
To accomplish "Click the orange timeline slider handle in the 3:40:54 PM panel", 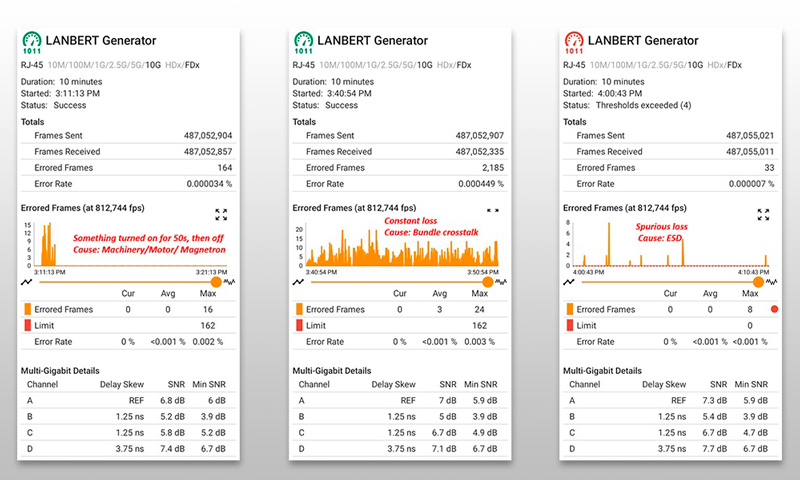I will [488, 282].
